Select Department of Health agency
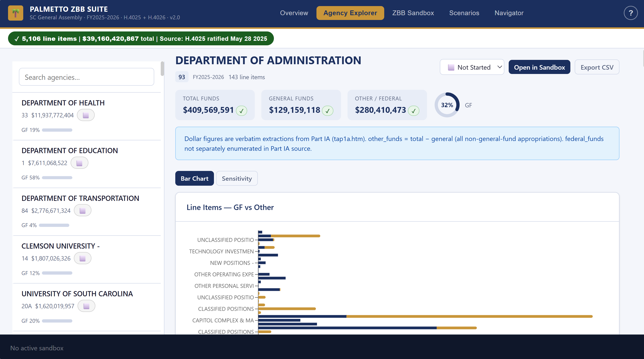This screenshot has height=359, width=644. tap(87, 116)
